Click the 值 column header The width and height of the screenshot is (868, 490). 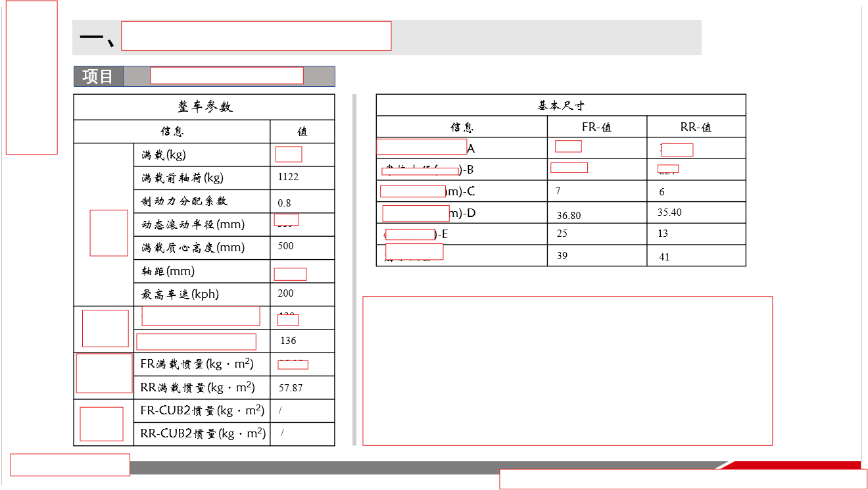(302, 132)
